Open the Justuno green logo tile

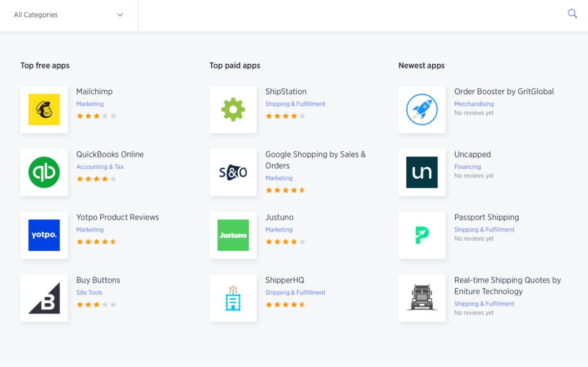click(x=233, y=235)
